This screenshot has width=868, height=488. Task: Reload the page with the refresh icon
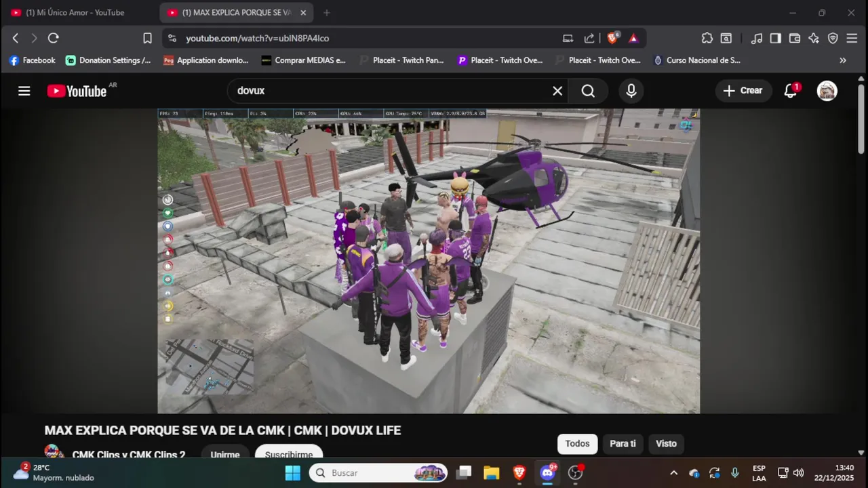tap(54, 38)
